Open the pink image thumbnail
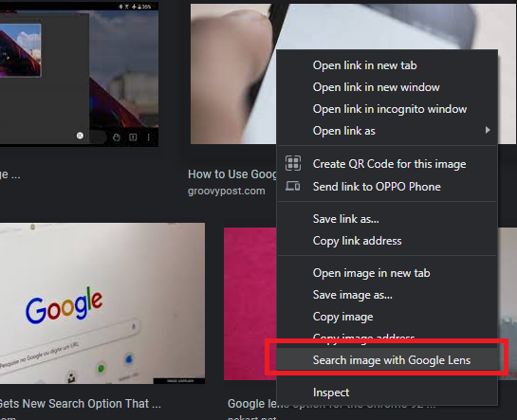The width and height of the screenshot is (517, 420). coord(249,303)
